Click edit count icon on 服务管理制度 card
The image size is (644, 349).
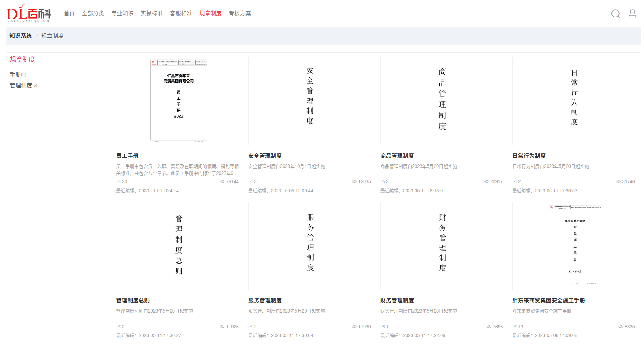click(250, 327)
